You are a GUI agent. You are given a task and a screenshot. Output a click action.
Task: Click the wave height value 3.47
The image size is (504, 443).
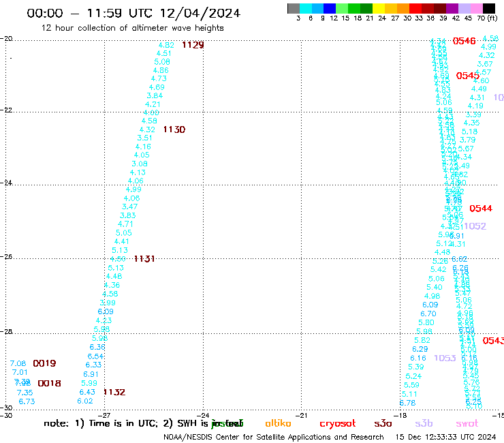(x=129, y=207)
